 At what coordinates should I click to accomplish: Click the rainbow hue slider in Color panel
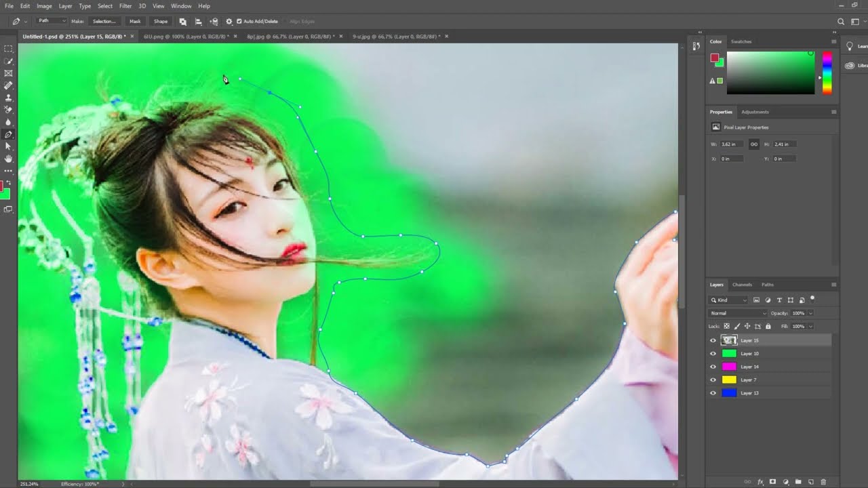827,73
